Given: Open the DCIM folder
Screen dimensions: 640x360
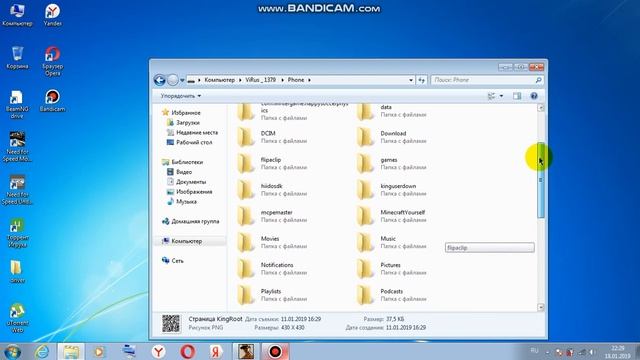Looking at the screenshot, I should [x=271, y=137].
